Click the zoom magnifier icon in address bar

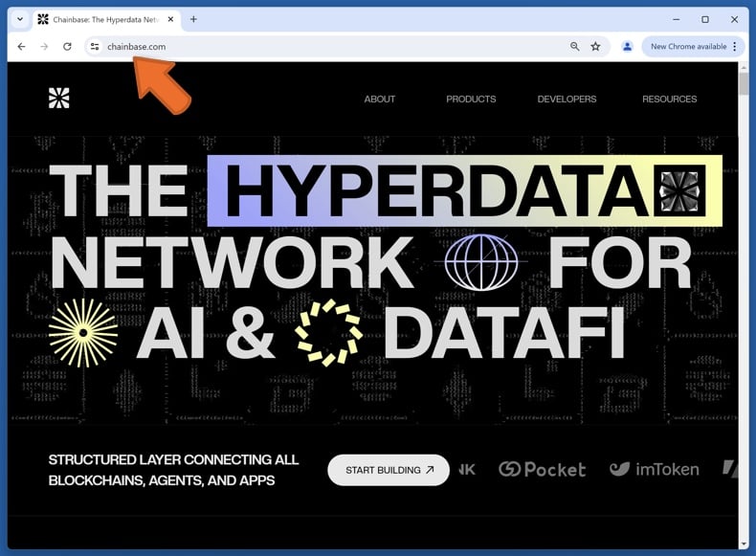(x=575, y=46)
